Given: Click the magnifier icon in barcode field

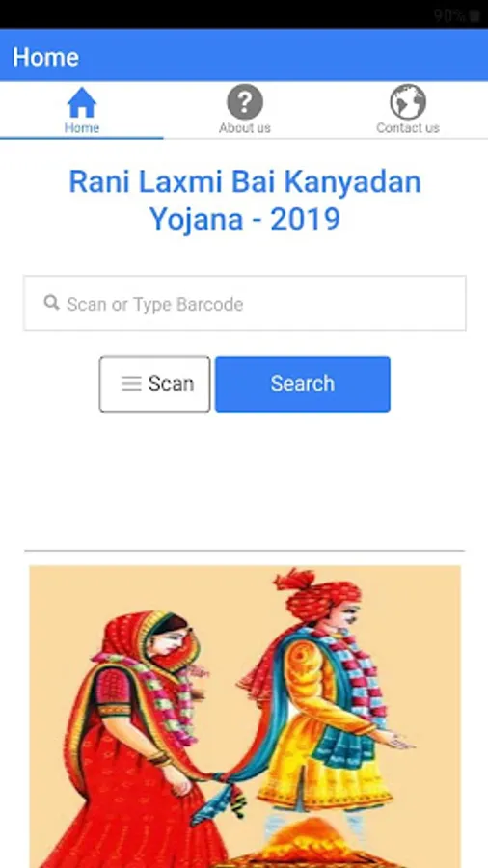Looking at the screenshot, I should coord(51,303).
